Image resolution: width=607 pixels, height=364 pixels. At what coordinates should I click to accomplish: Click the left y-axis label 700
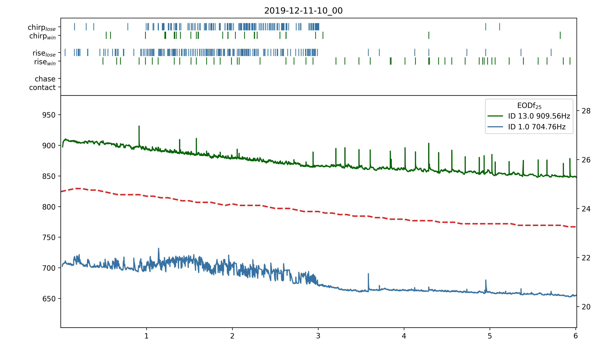[x=49, y=268]
